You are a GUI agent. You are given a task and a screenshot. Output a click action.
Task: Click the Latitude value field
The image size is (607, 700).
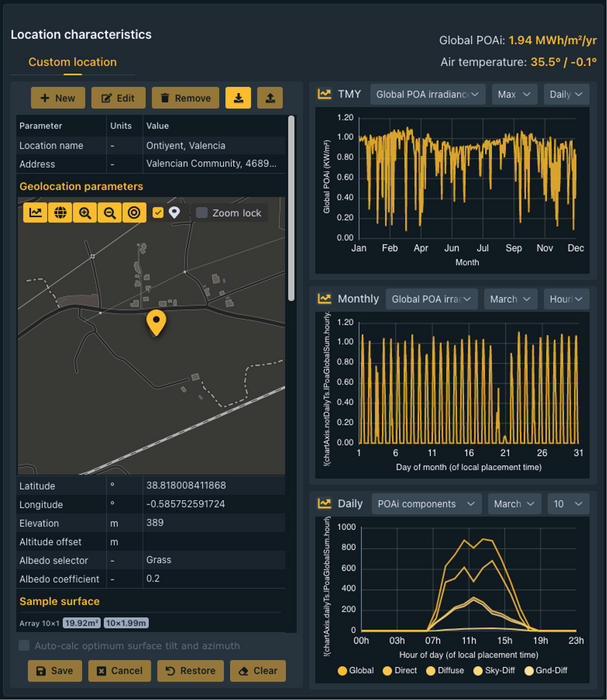214,486
